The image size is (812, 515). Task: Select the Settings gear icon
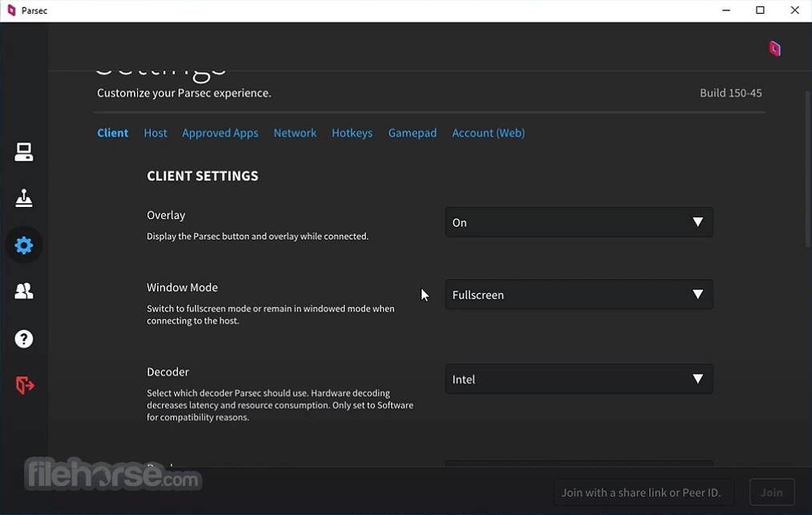[24, 245]
